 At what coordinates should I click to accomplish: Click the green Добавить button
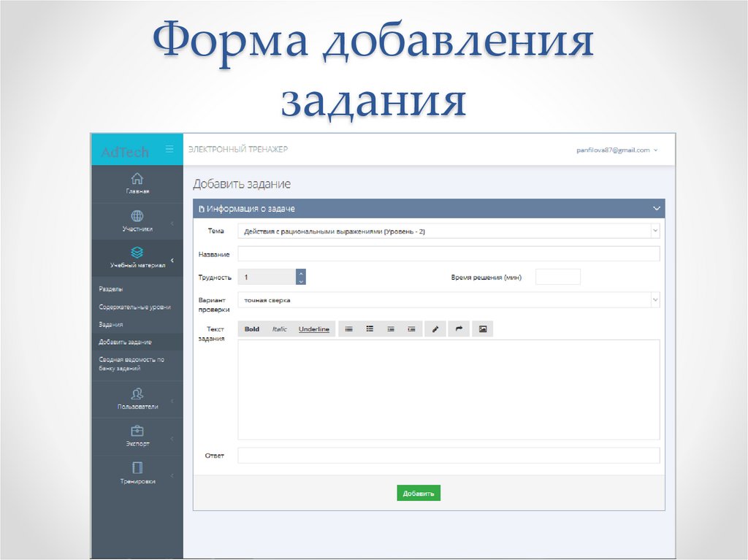419,493
